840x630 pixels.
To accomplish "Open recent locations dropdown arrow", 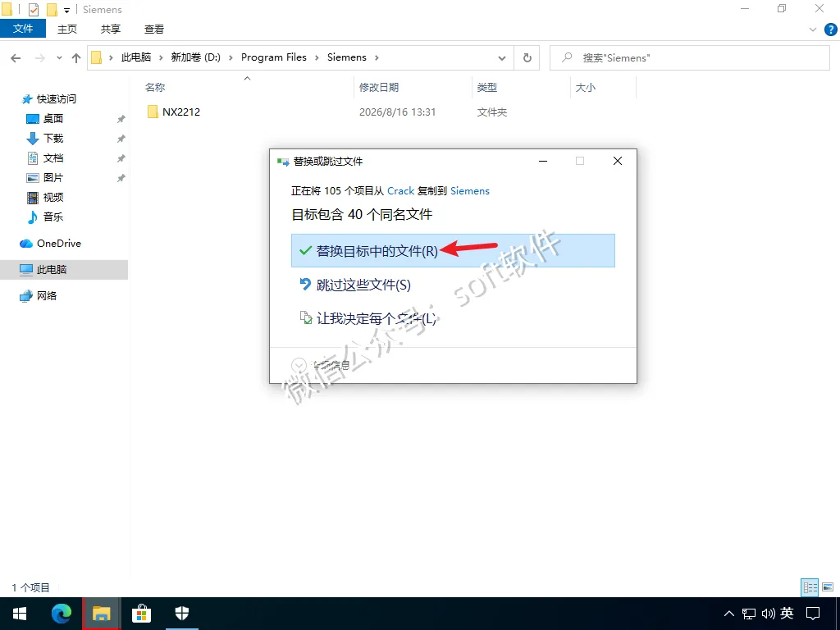I will (x=59, y=58).
